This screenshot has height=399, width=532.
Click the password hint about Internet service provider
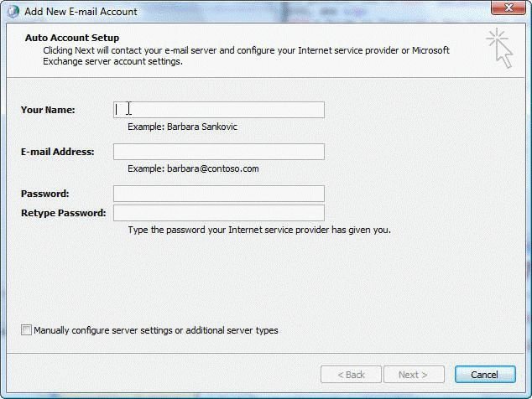click(x=259, y=230)
